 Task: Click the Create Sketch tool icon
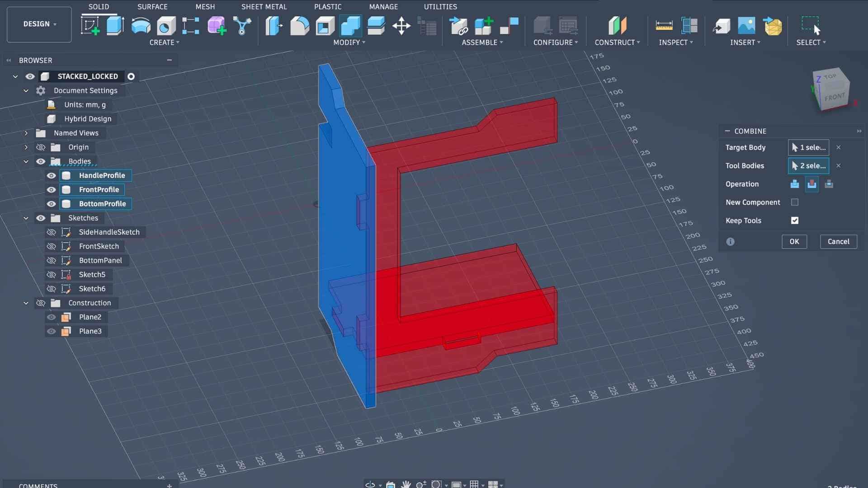(x=90, y=26)
